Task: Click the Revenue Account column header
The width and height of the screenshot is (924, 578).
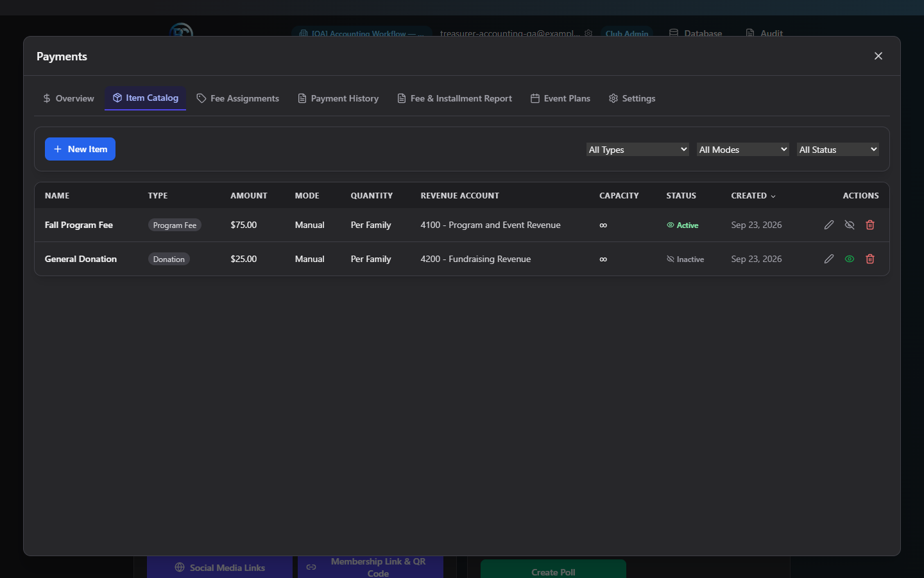Action: tap(460, 196)
